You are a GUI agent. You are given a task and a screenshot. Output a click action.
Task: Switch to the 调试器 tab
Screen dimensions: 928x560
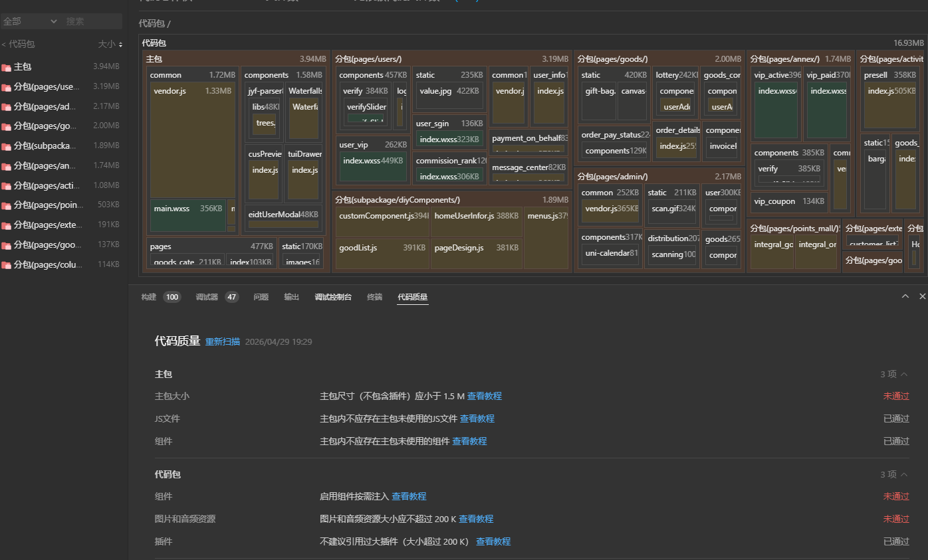click(207, 297)
